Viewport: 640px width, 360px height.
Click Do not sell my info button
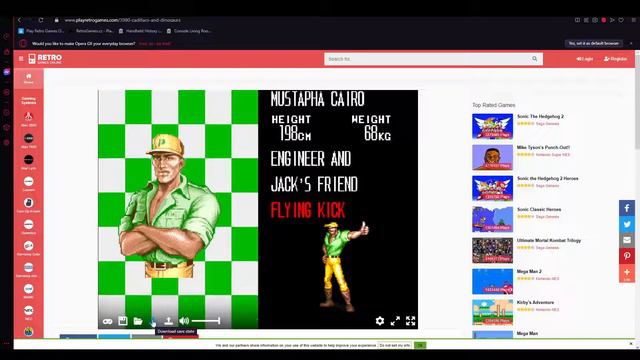click(395, 345)
